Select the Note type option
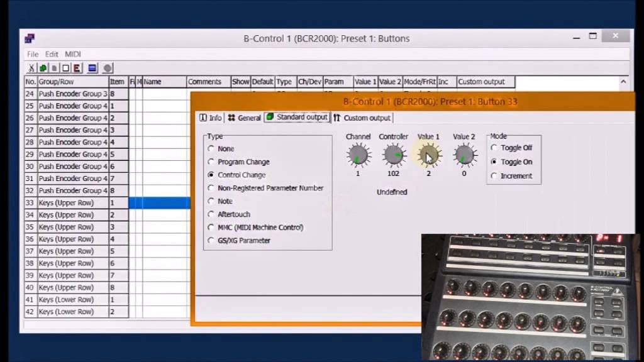The height and width of the screenshot is (362, 644). click(211, 201)
